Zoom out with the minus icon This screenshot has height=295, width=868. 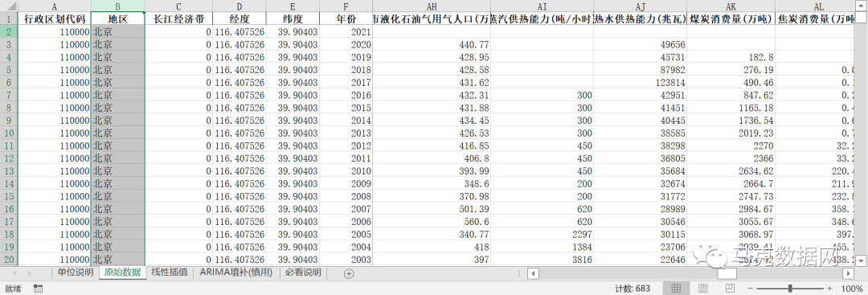[749, 289]
